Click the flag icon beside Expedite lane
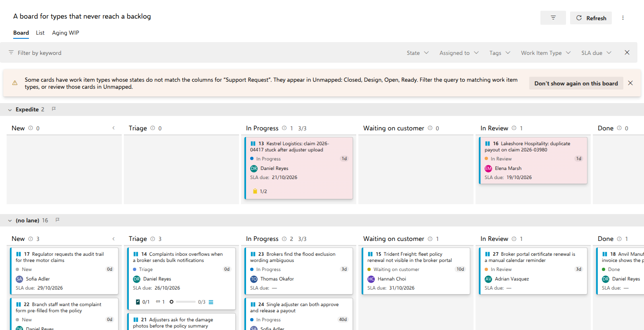644x330 pixels. coord(54,109)
